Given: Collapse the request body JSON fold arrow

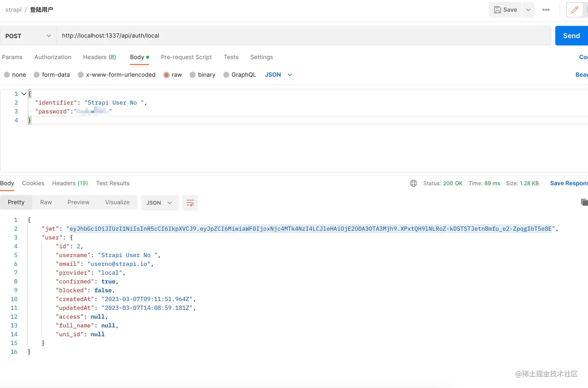Looking at the screenshot, I should click(24, 94).
